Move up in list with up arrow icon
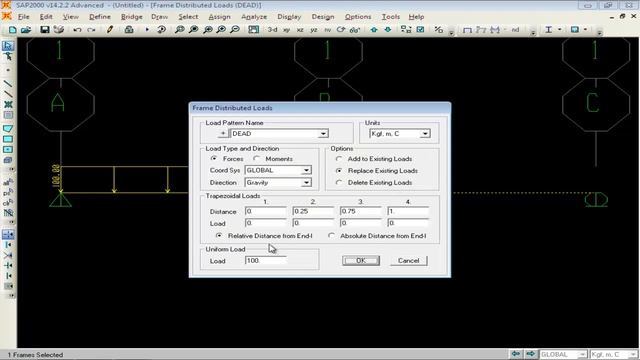The height and width of the screenshot is (360, 640). pyautogui.click(x=374, y=30)
